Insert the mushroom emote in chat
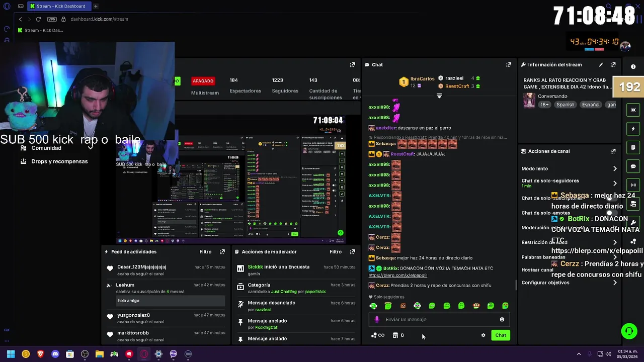Screen dimensions: 644x362 coord(476,306)
